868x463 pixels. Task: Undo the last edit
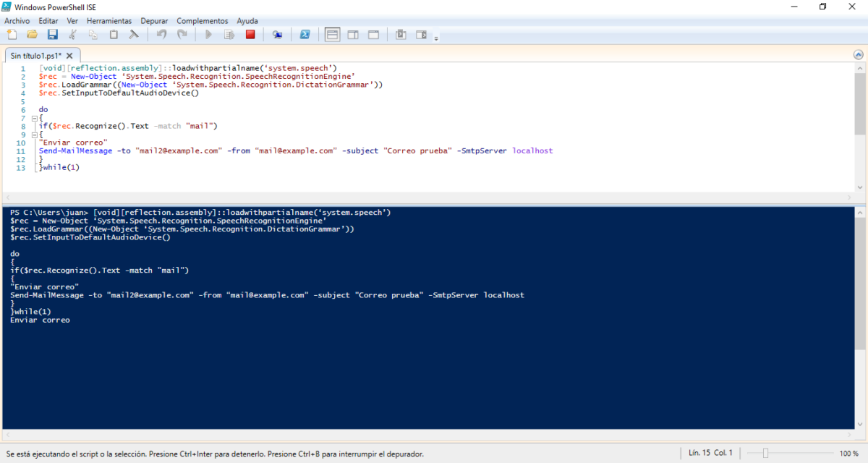[161, 34]
